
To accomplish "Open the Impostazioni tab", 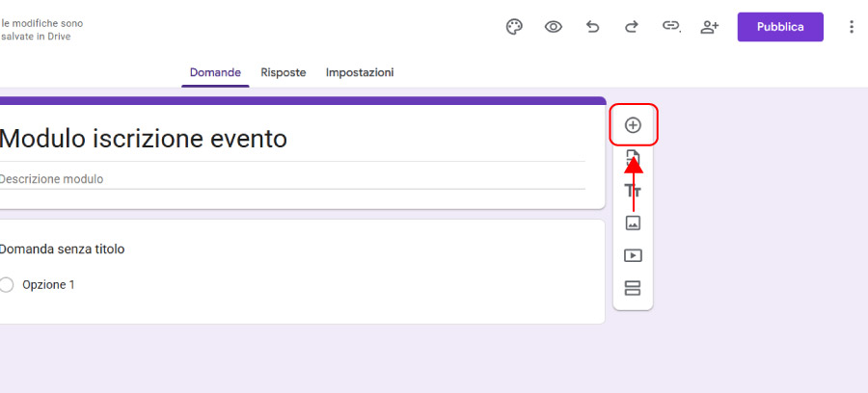I will pos(360,72).
